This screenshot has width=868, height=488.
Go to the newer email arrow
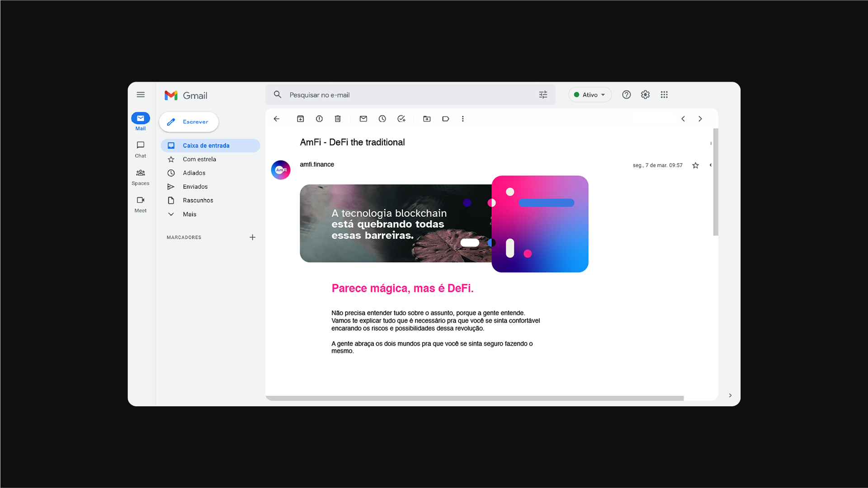[x=683, y=119]
